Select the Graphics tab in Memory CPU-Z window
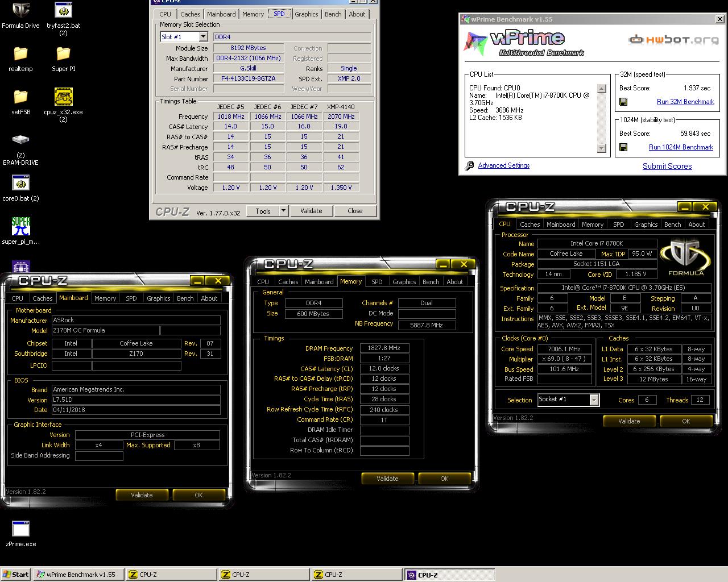The image size is (728, 582). (x=404, y=282)
